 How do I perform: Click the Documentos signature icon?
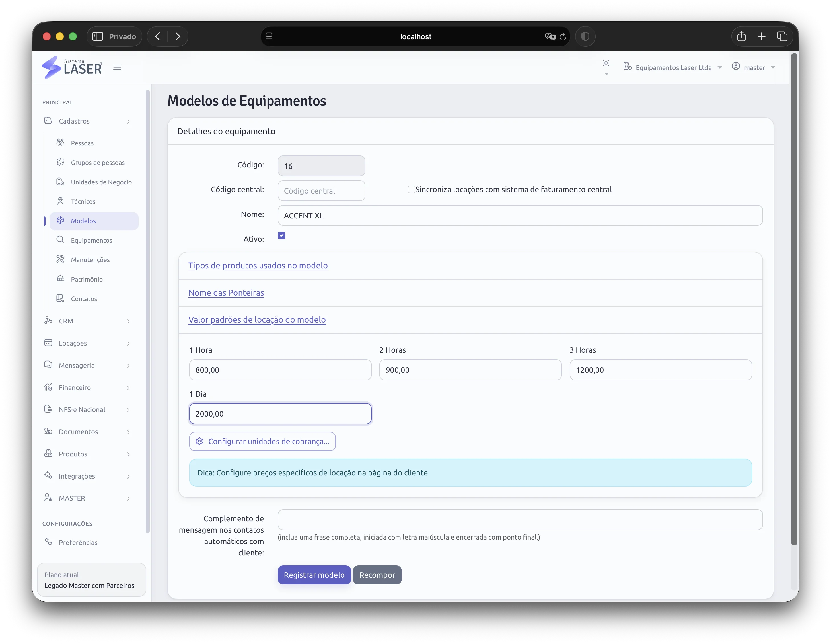48,431
